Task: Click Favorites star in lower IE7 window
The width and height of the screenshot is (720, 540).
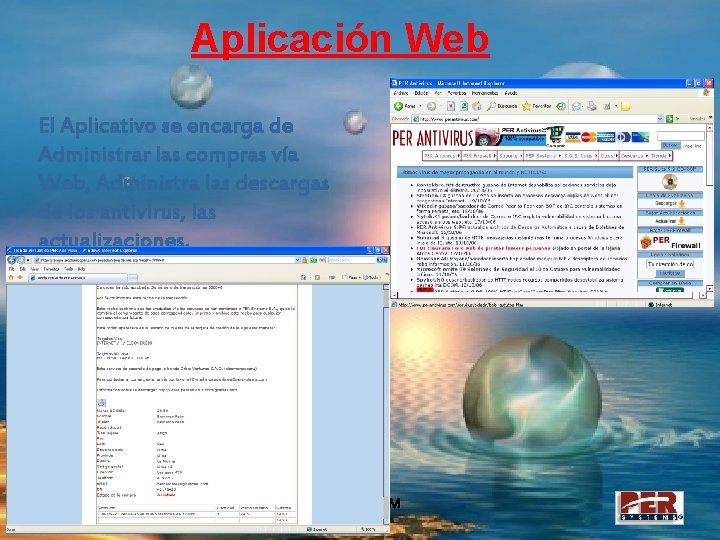Action: pos(11,277)
